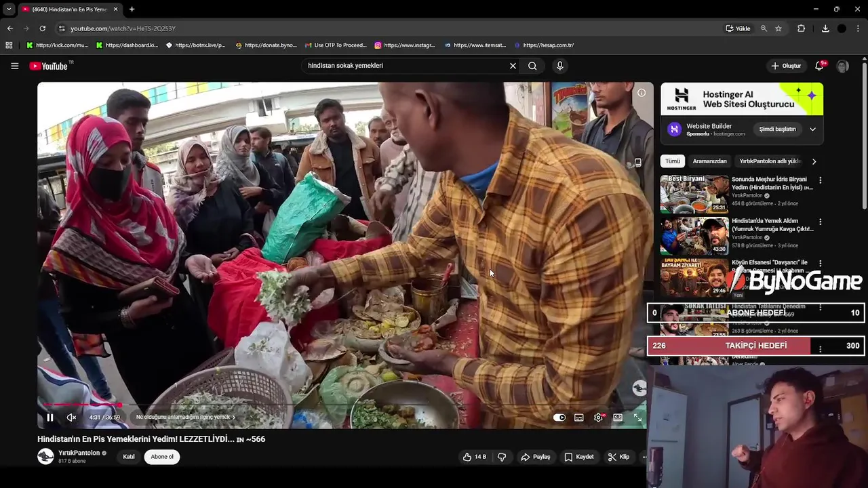This screenshot has width=868, height=488.
Task: Click the Paylaş share button
Action: pos(535,457)
